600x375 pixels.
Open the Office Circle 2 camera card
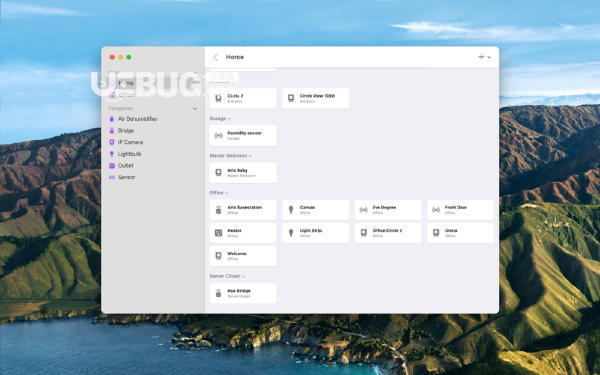coord(388,233)
